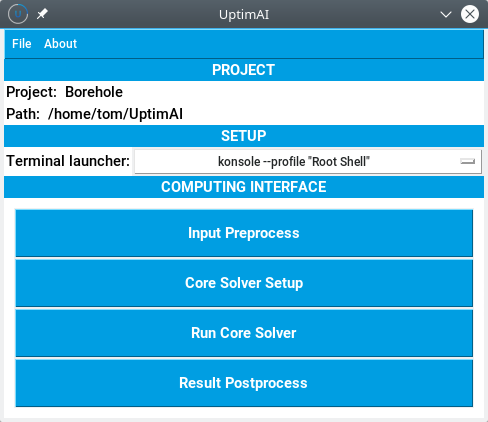This screenshot has height=422, width=488.
Task: Click the Project: field label
Action: [32, 92]
